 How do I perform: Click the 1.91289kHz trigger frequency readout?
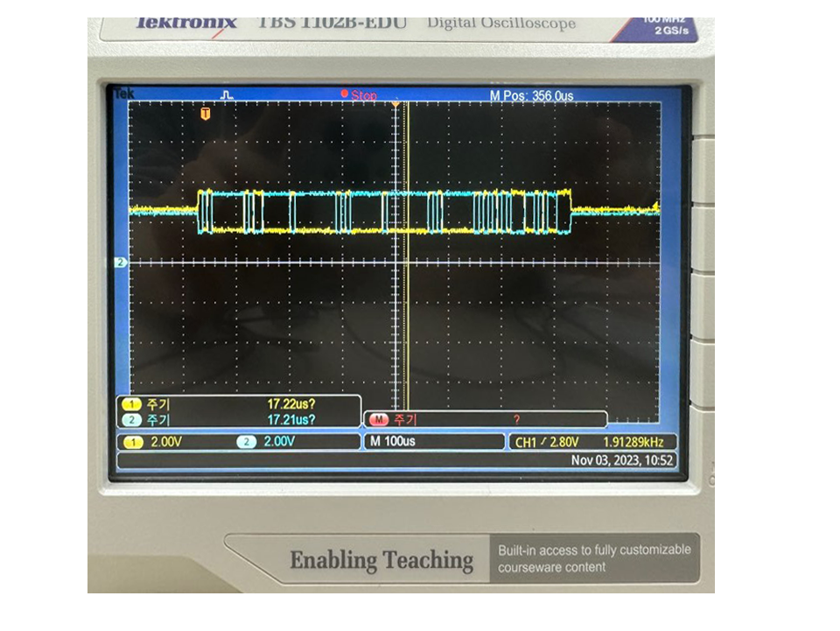[633, 443]
